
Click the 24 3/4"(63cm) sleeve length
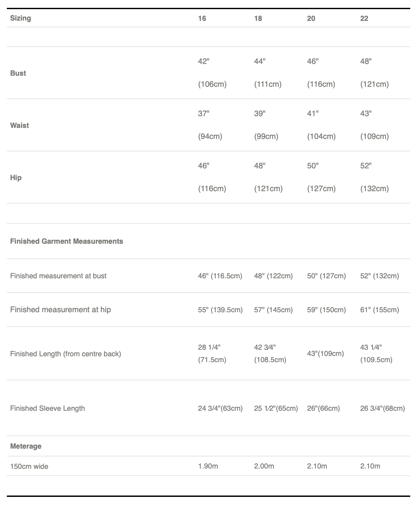[x=220, y=408]
